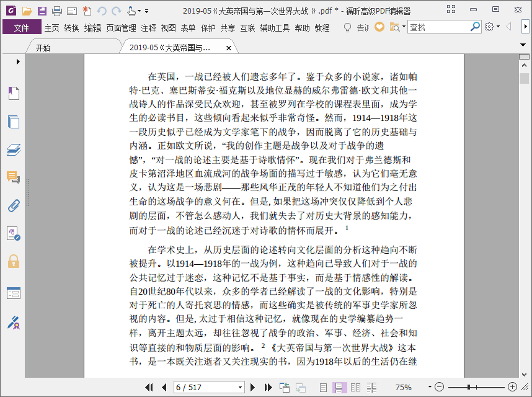Click the 查找 search input field
This screenshot has height=397, width=532.
pos(439,27)
